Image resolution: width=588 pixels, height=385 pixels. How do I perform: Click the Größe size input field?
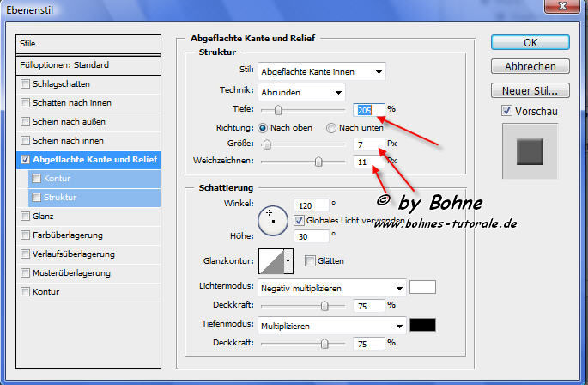(368, 144)
